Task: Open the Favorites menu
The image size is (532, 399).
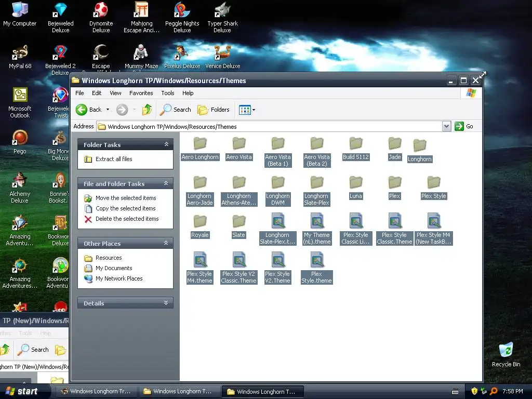Action: pyautogui.click(x=141, y=93)
